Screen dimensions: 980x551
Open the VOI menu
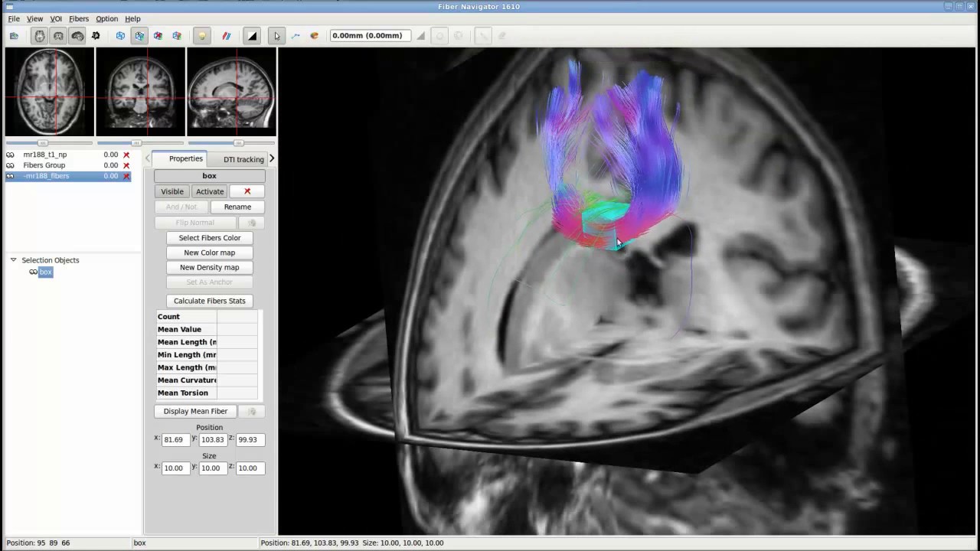point(56,18)
